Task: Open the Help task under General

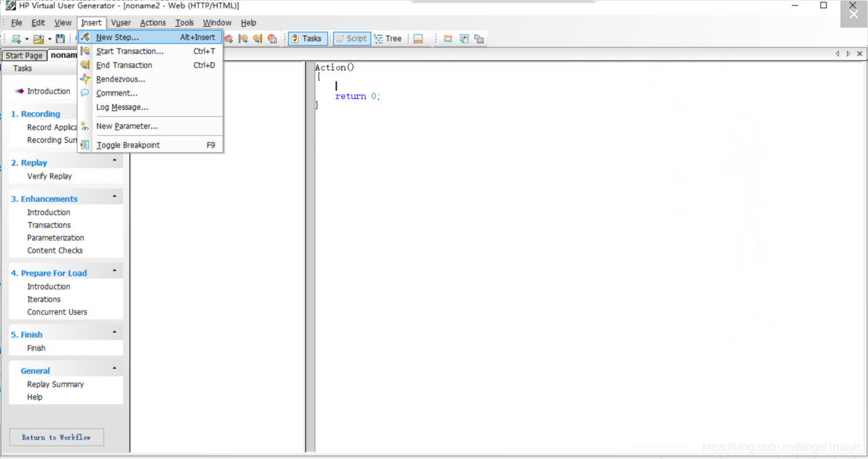Action: (35, 397)
